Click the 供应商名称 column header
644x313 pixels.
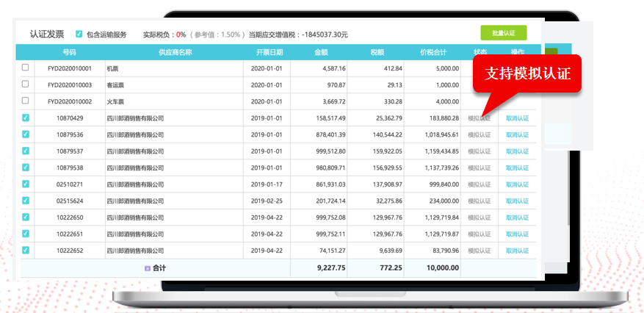175,52
